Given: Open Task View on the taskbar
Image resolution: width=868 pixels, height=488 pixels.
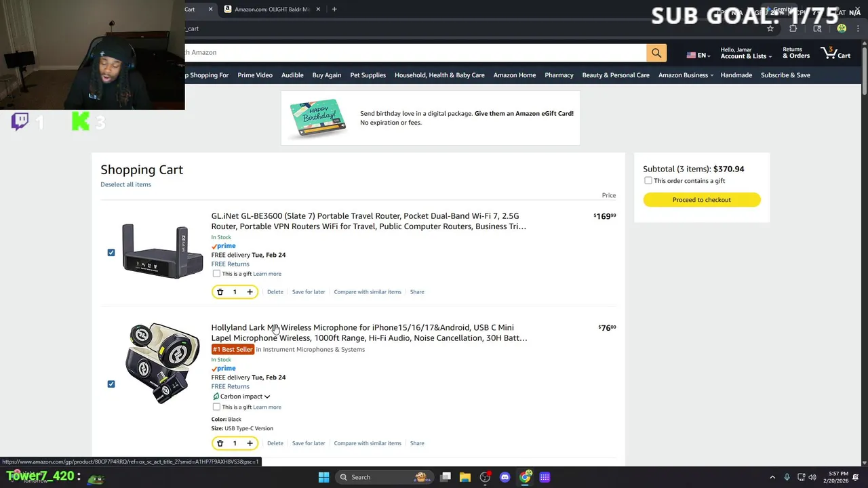Looking at the screenshot, I should pyautogui.click(x=446, y=477).
